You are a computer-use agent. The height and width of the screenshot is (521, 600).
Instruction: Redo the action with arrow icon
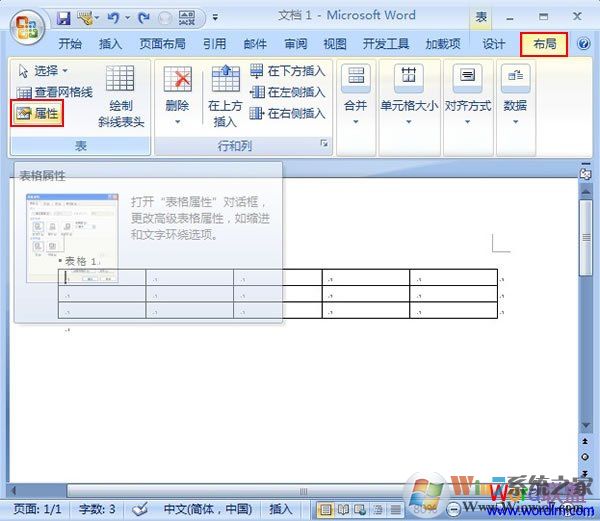click(x=144, y=18)
